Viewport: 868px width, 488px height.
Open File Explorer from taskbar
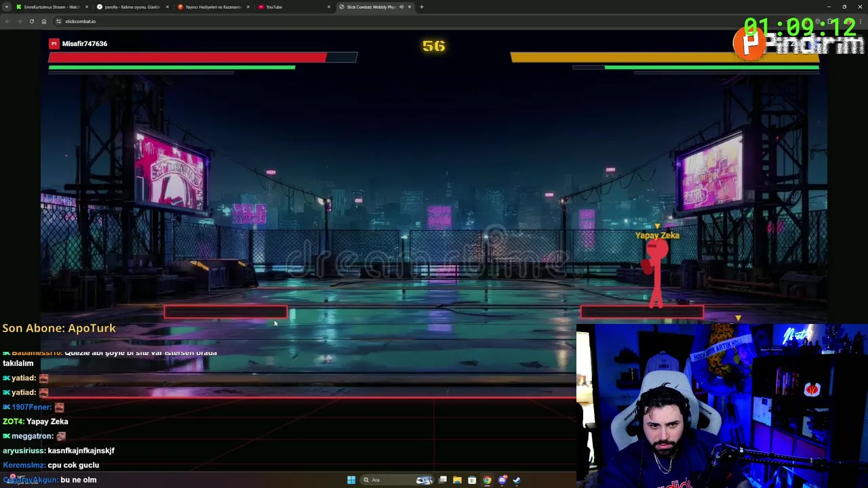click(457, 480)
